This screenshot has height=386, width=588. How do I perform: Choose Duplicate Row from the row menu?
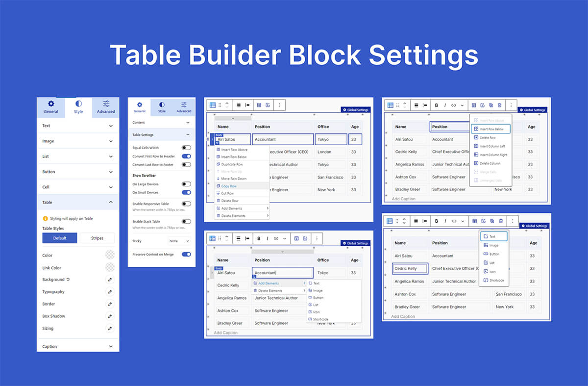click(242, 164)
